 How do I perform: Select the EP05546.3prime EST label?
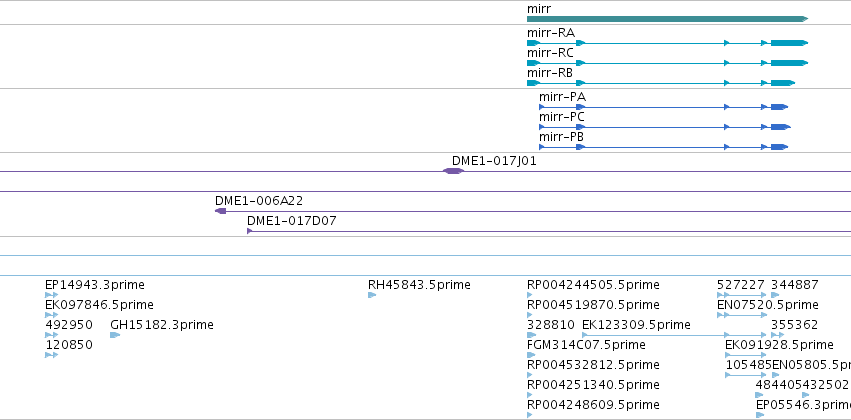803,405
